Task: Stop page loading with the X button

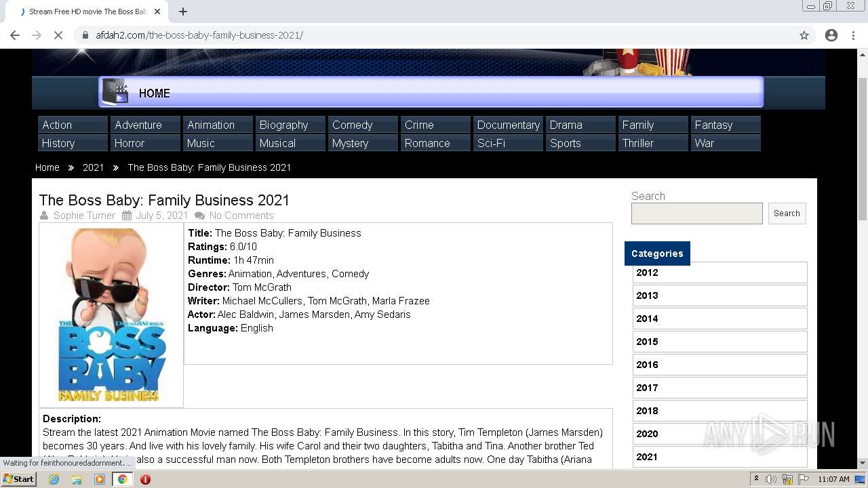Action: coord(58,35)
